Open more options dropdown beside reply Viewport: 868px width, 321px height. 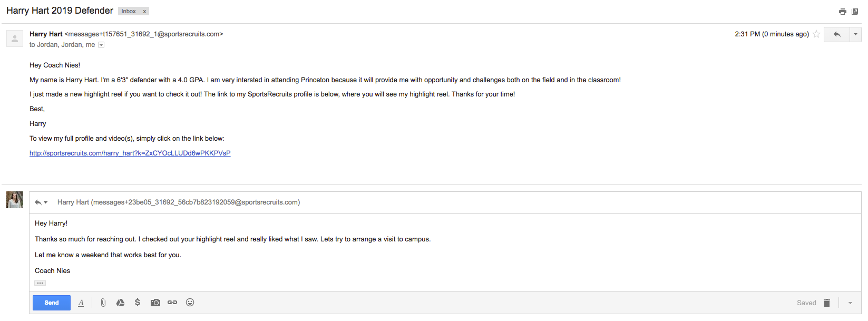click(x=855, y=34)
